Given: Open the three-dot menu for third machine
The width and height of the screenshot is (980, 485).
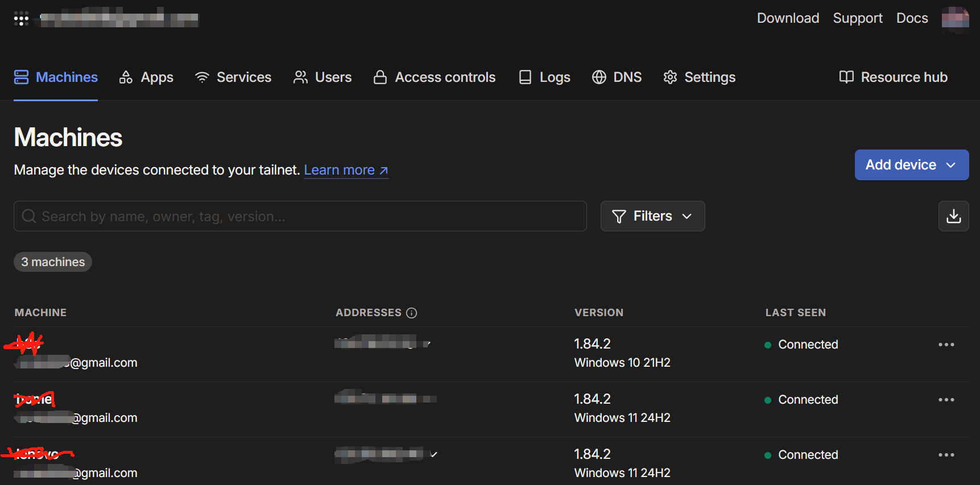Looking at the screenshot, I should tap(946, 455).
